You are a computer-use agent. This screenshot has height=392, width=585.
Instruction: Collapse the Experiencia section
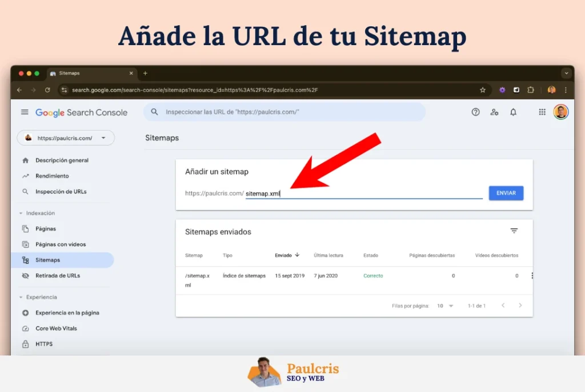[x=22, y=297]
